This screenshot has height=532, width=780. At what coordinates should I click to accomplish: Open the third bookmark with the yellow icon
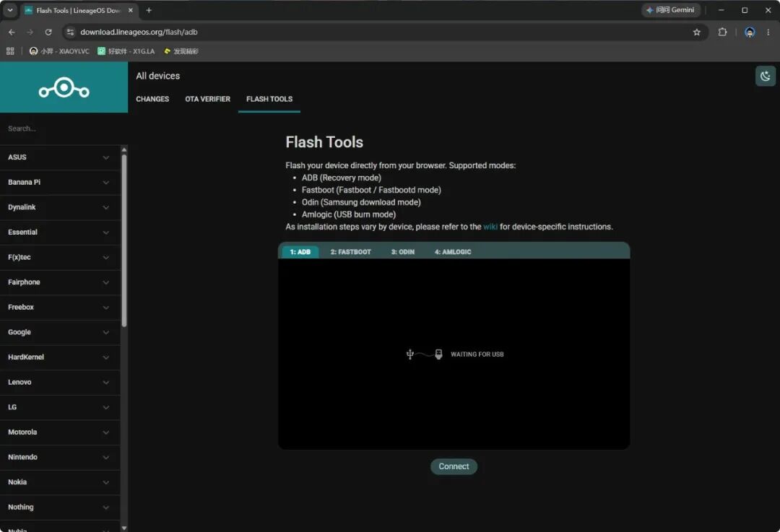pyautogui.click(x=181, y=51)
